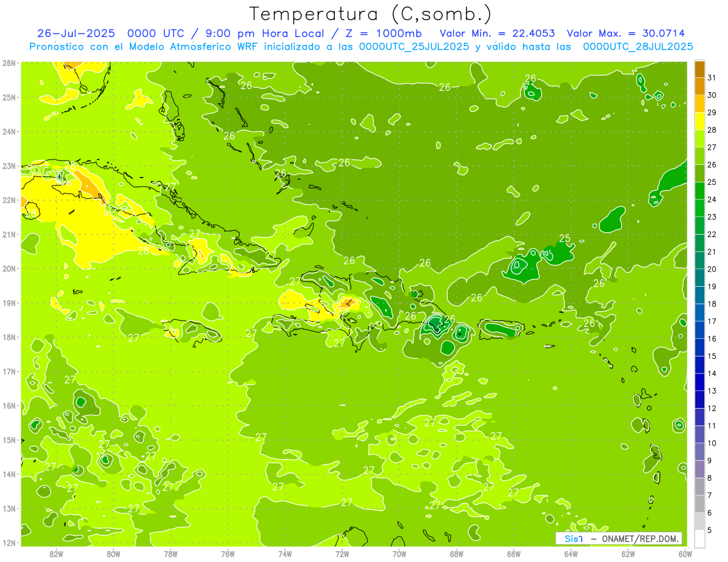This screenshot has width=728, height=562.
Task: Click the 26N latitude axis label
Action: tap(8, 63)
